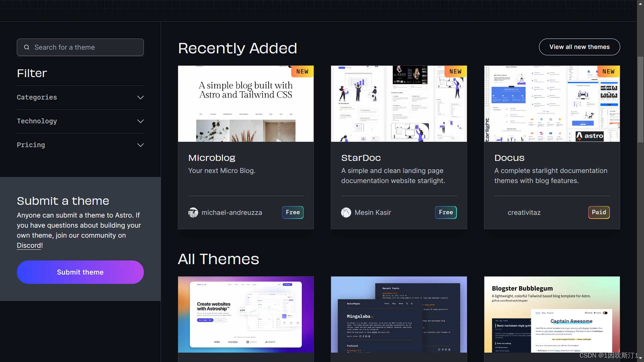Screen dimensions: 644x362
Task: Click michael-andreuzza's avatar icon
Action: point(193,213)
